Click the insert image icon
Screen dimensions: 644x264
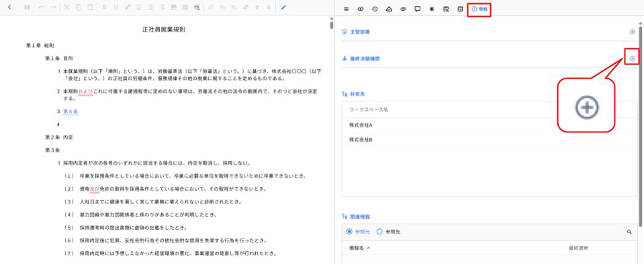pos(174,7)
